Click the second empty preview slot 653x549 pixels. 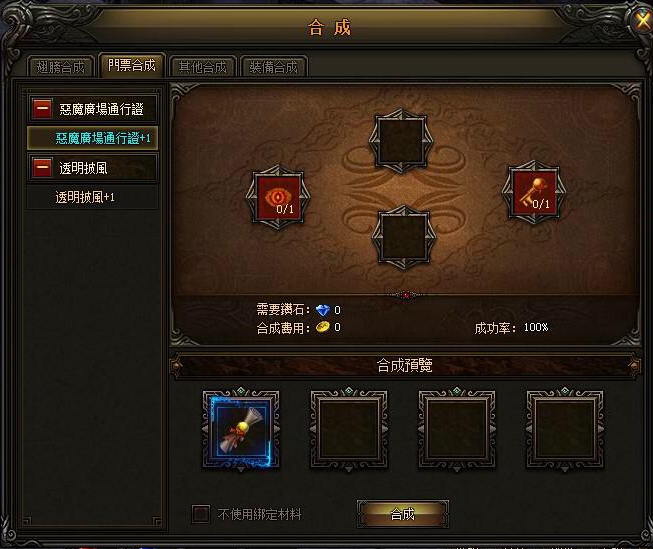tap(349, 429)
